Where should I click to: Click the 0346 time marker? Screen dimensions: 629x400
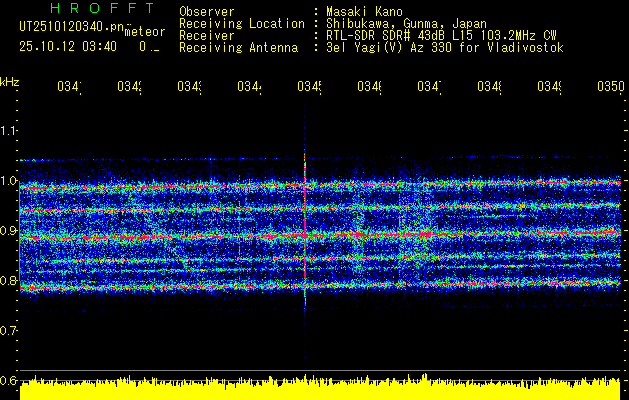[x=369, y=87]
